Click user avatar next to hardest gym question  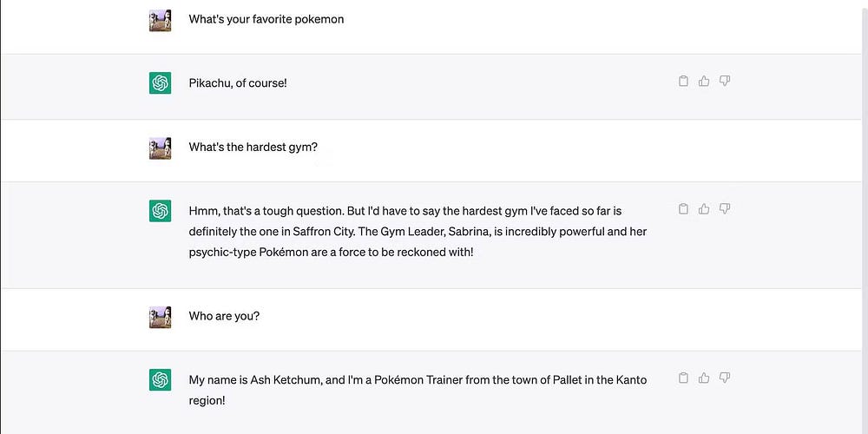160,148
